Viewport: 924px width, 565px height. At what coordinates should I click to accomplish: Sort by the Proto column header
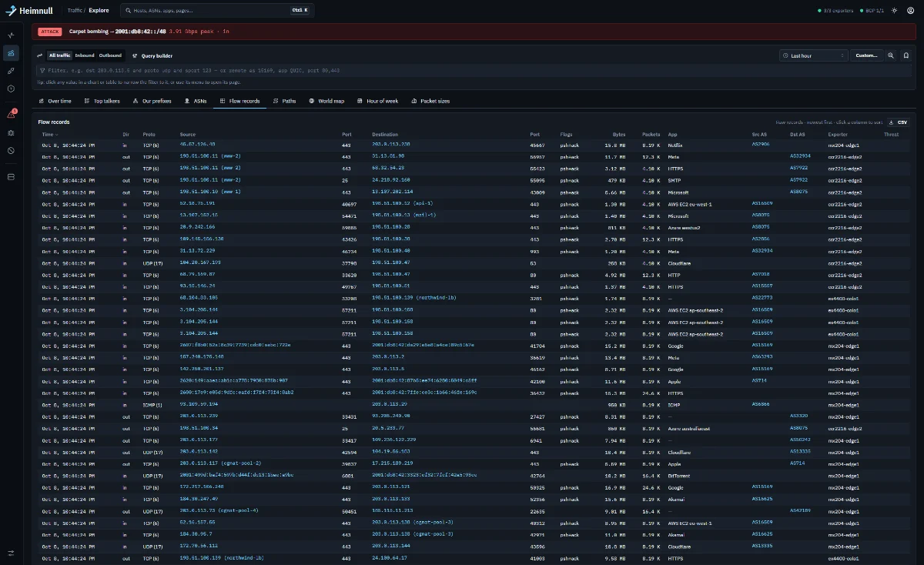point(149,135)
